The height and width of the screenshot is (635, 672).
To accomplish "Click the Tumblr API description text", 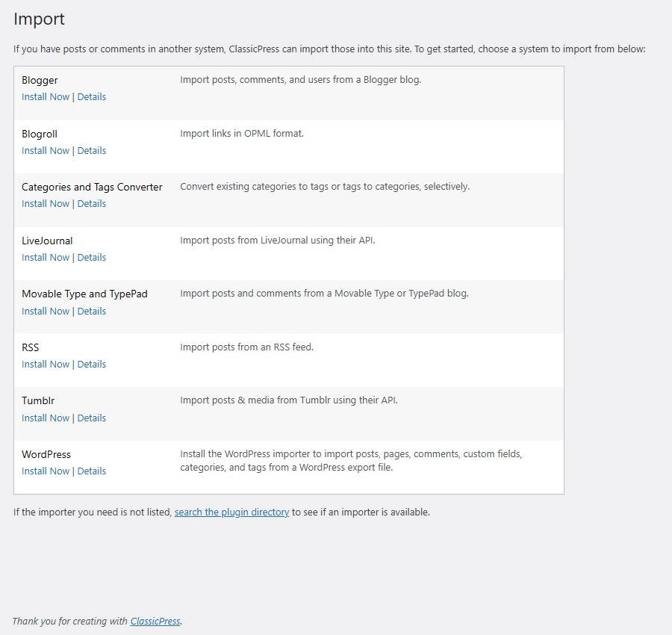I will click(x=288, y=400).
